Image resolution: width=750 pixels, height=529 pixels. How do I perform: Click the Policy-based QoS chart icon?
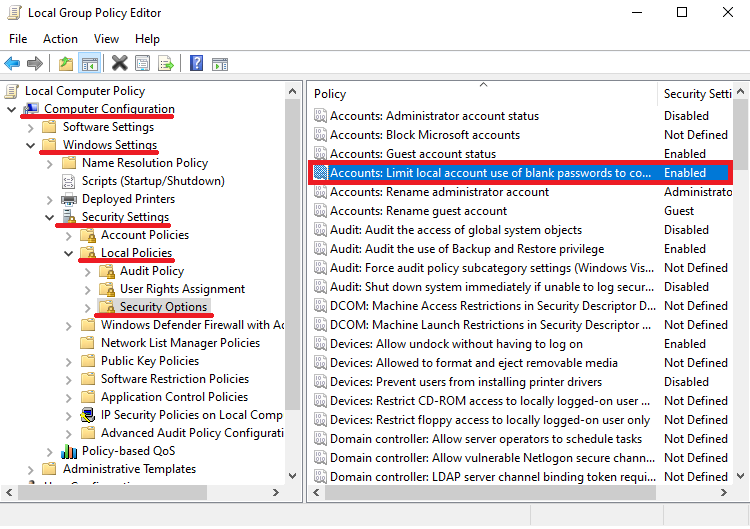tap(69, 451)
